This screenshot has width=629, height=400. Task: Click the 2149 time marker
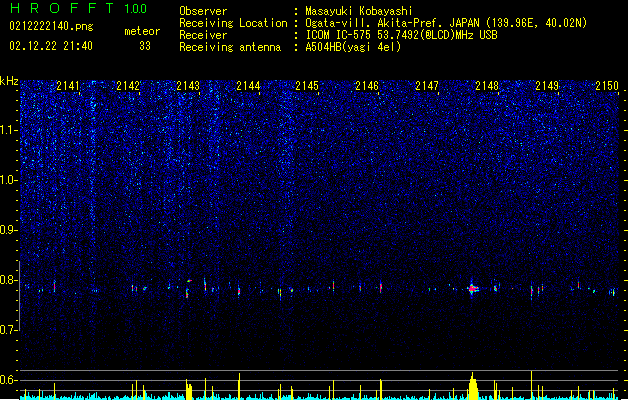tap(547, 86)
